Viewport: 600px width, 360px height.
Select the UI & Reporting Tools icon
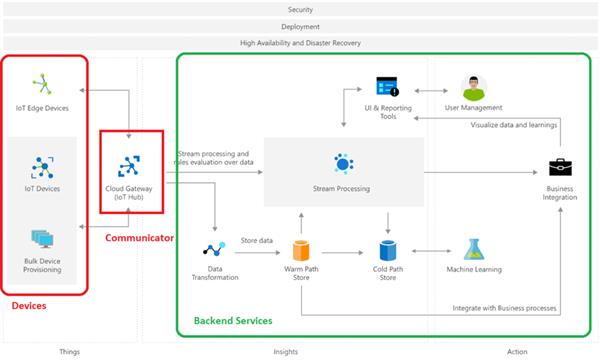click(387, 86)
